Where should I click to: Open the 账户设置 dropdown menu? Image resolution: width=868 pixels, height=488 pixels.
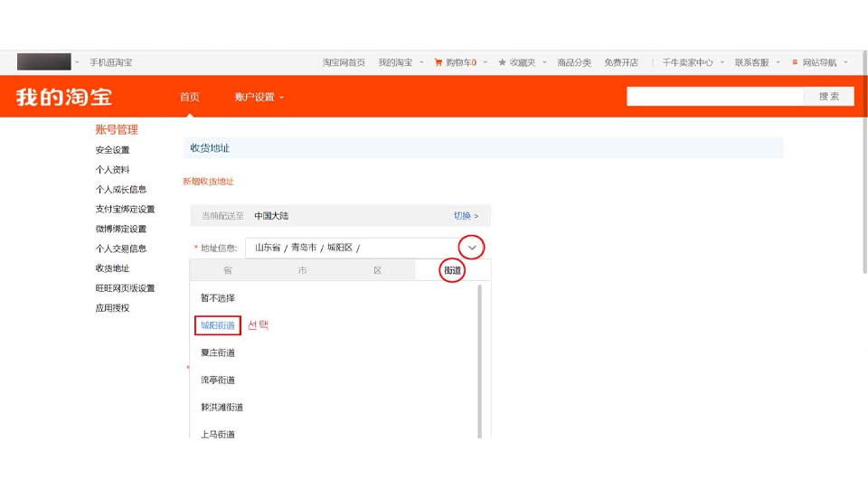pyautogui.click(x=259, y=97)
